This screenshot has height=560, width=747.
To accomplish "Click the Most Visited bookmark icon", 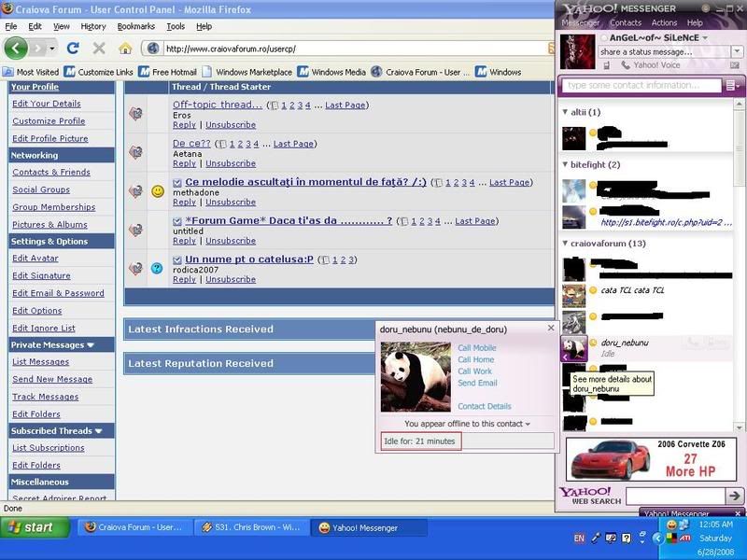I will pos(8,72).
